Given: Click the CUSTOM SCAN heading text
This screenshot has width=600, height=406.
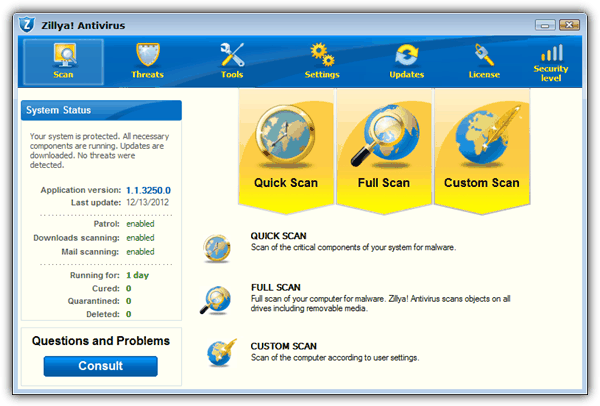Looking at the screenshot, I should click(x=284, y=346).
